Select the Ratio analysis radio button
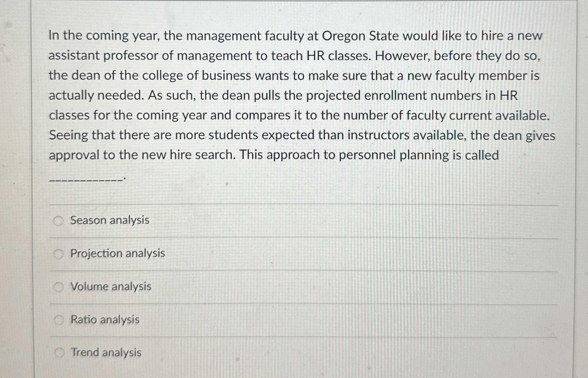The height and width of the screenshot is (378, 588). [x=59, y=320]
